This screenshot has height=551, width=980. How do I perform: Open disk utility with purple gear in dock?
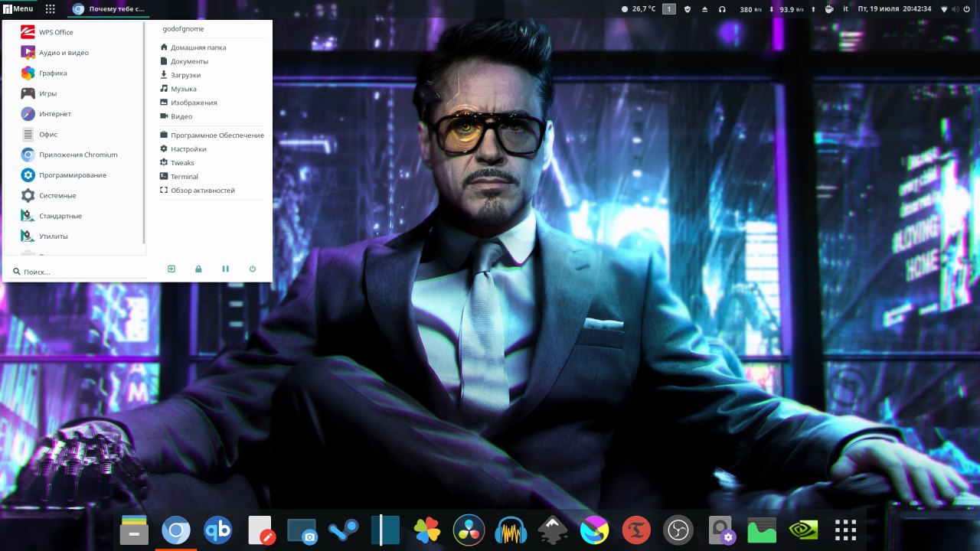pos(720,530)
